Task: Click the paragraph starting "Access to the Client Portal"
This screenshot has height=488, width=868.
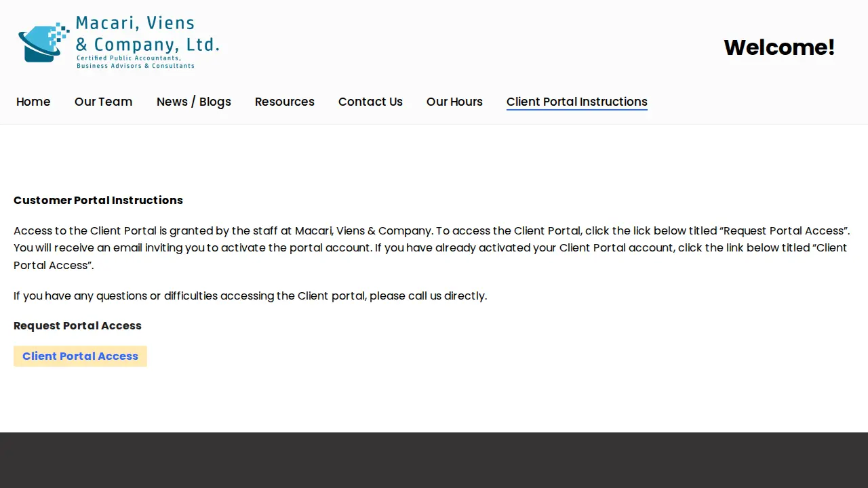Action: tap(432, 248)
